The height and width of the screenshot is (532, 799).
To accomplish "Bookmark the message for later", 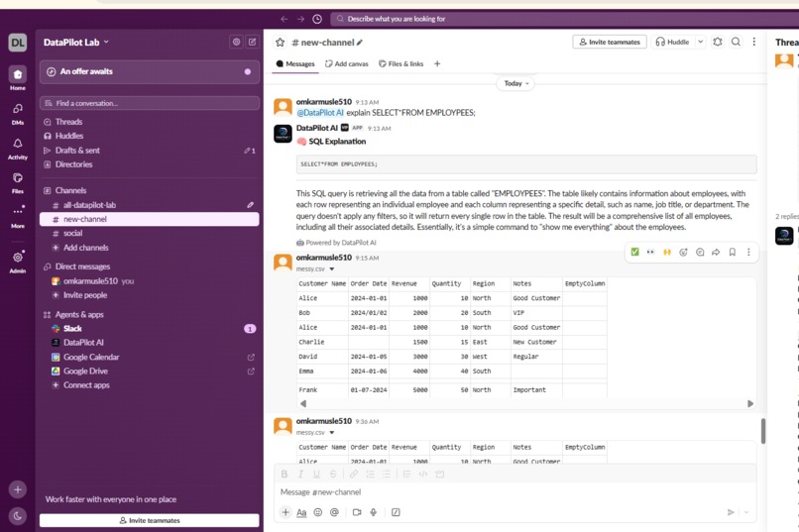I will pyautogui.click(x=733, y=252).
